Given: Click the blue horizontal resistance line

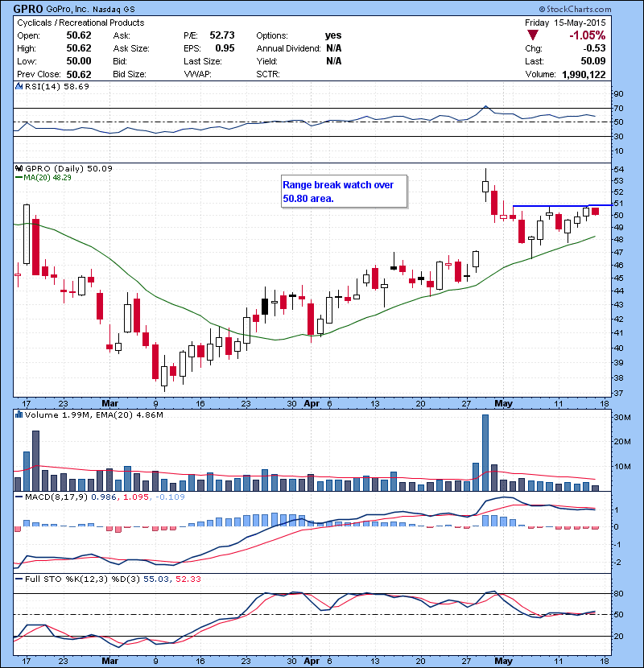Looking at the screenshot, I should [x=555, y=206].
